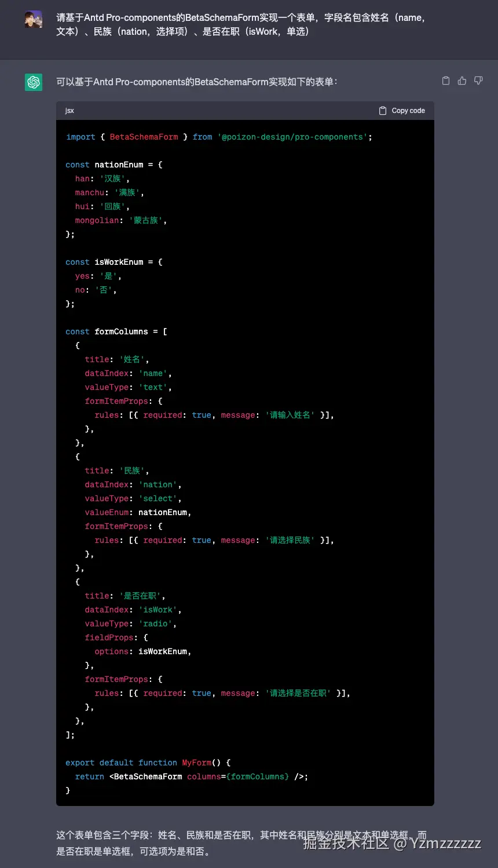Click the mongolian: '蒙古族' line

(x=121, y=220)
